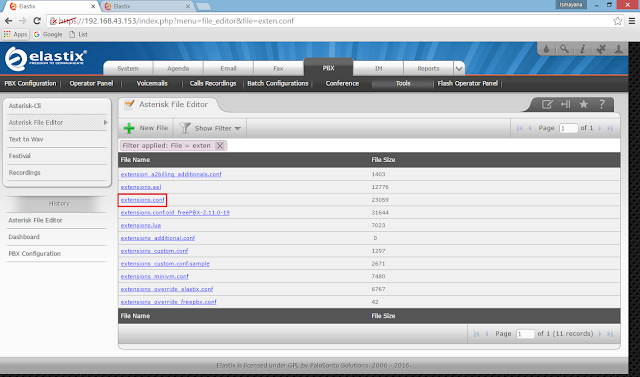Click the sticky note edit icon
The width and height of the screenshot is (640, 377).
coord(547,104)
